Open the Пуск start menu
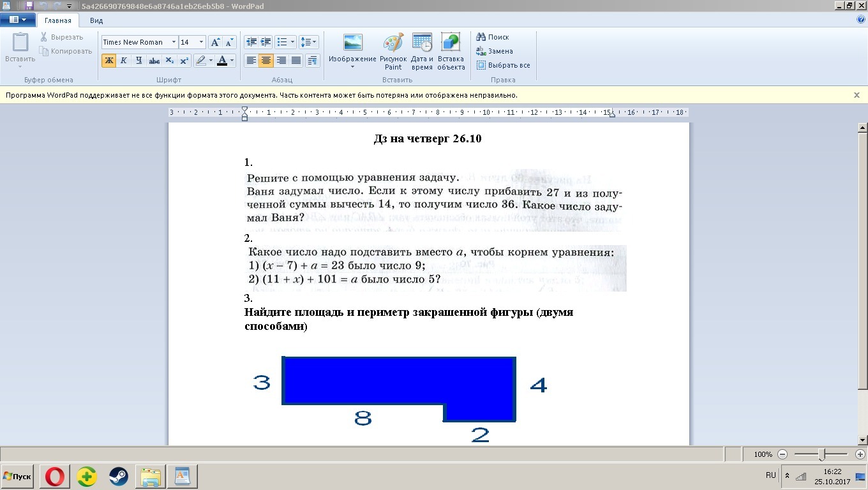Image resolution: width=868 pixels, height=490 pixels. [x=17, y=477]
